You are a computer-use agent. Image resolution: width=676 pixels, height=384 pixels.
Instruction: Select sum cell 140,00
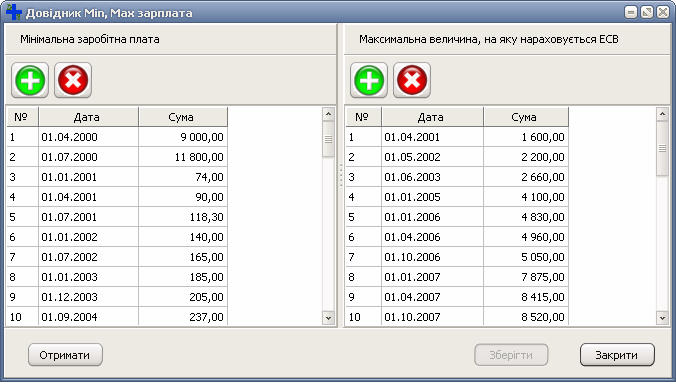183,237
